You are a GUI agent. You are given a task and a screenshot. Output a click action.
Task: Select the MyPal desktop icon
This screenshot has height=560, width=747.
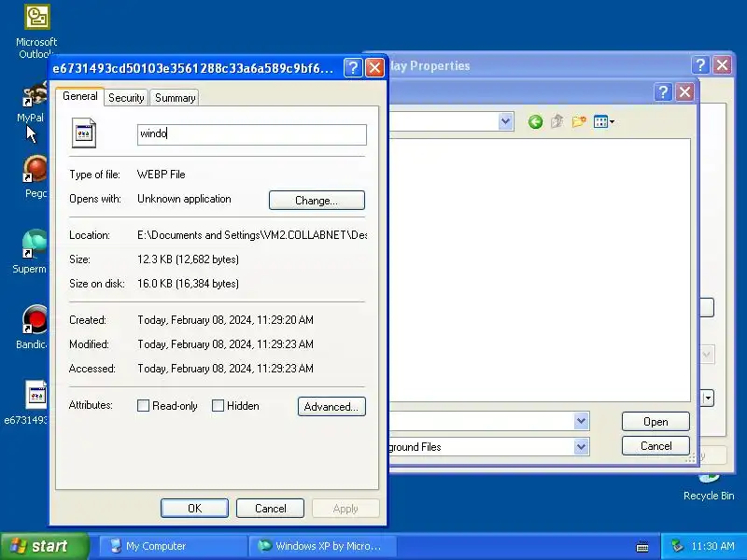35,102
